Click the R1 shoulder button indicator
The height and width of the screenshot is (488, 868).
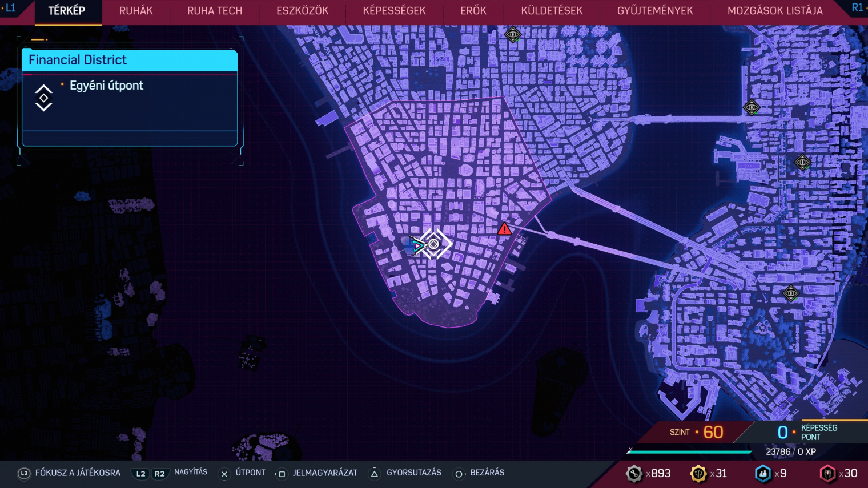tap(857, 7)
